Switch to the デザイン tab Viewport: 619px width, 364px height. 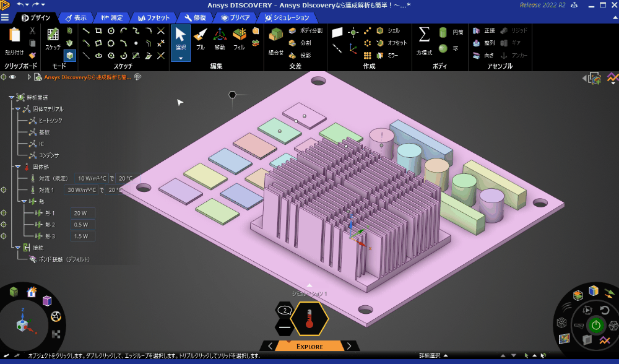click(35, 18)
